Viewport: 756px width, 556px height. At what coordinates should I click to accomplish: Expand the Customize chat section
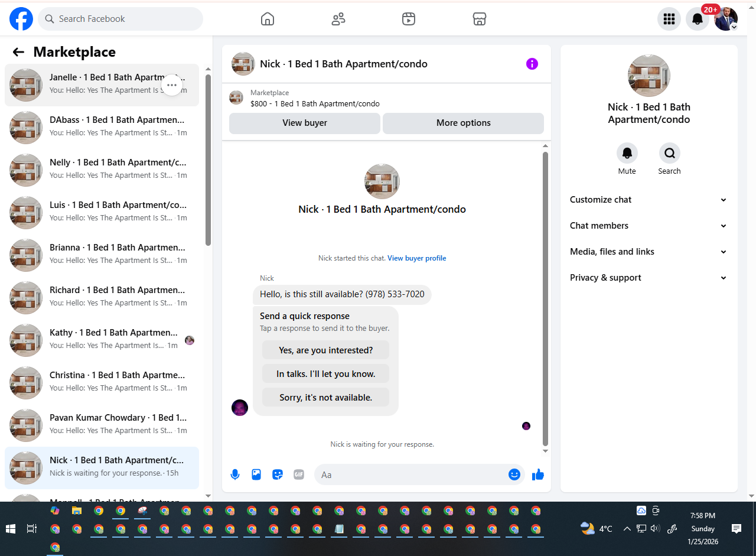pyautogui.click(x=649, y=200)
